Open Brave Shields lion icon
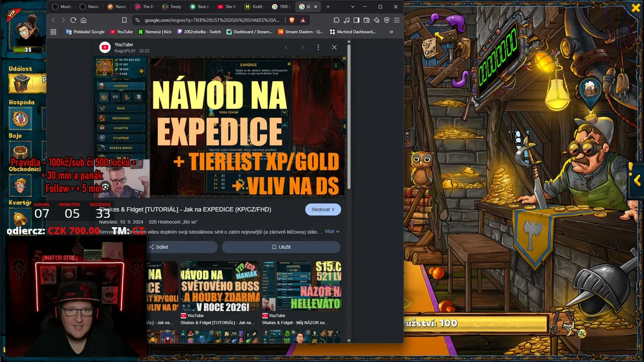Viewport: 644px width, 362px height. [292, 20]
